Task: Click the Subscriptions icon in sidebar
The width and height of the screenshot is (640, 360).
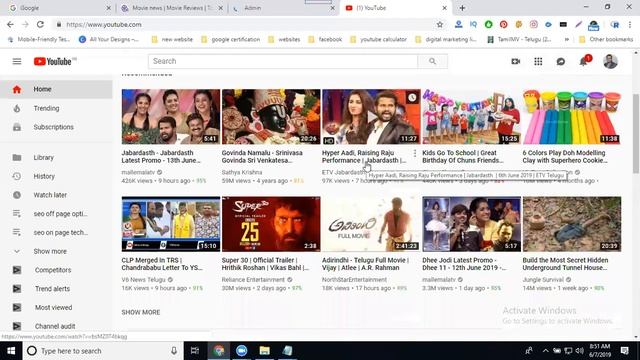Action: tap(17, 127)
